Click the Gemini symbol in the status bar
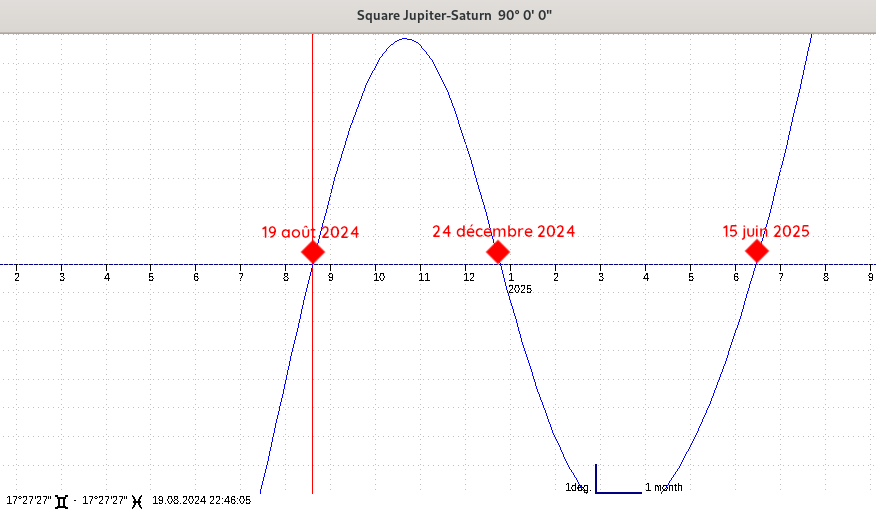876x510 pixels. pos(62,500)
